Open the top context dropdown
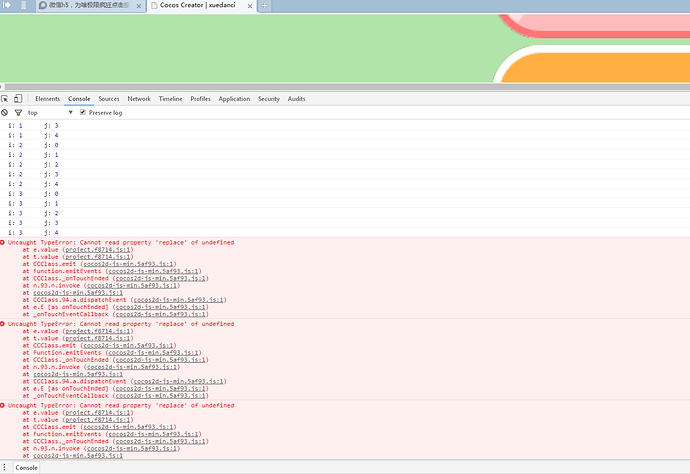The height and width of the screenshot is (474, 690). pos(50,113)
